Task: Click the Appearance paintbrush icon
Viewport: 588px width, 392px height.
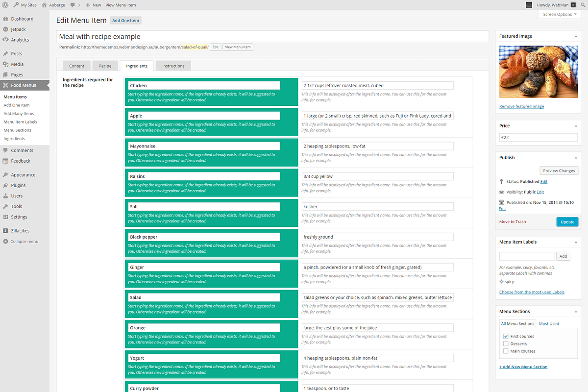Action: 5,175
